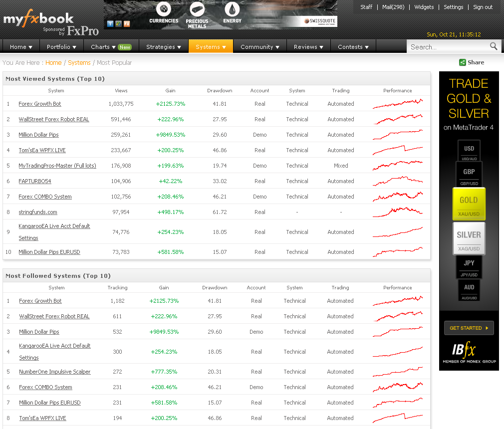
Task: Click the Most Followed Systems (Top 10) heading
Action: pos(58,276)
